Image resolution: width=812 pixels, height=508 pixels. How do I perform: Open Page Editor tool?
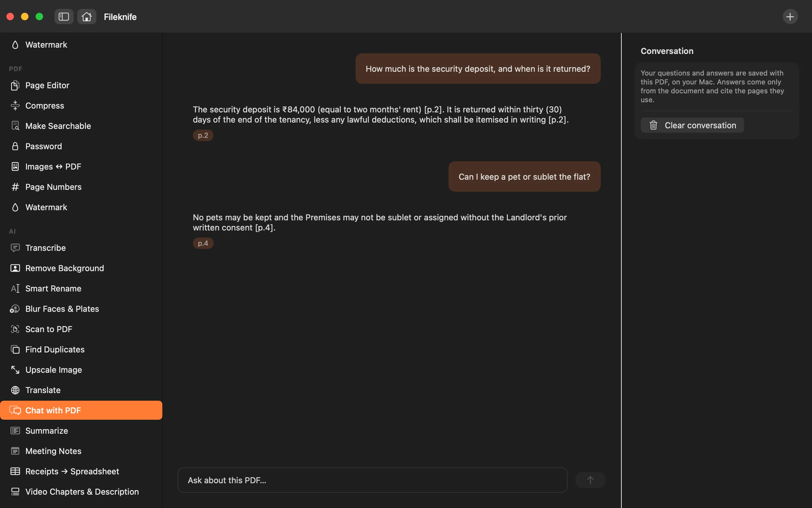click(81, 85)
